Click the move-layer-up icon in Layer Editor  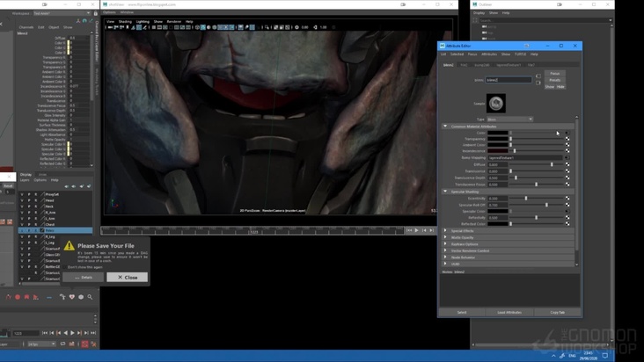(67, 186)
